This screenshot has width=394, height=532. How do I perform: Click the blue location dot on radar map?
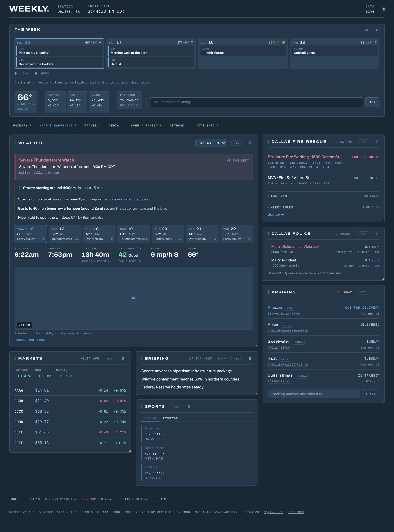(x=133, y=298)
